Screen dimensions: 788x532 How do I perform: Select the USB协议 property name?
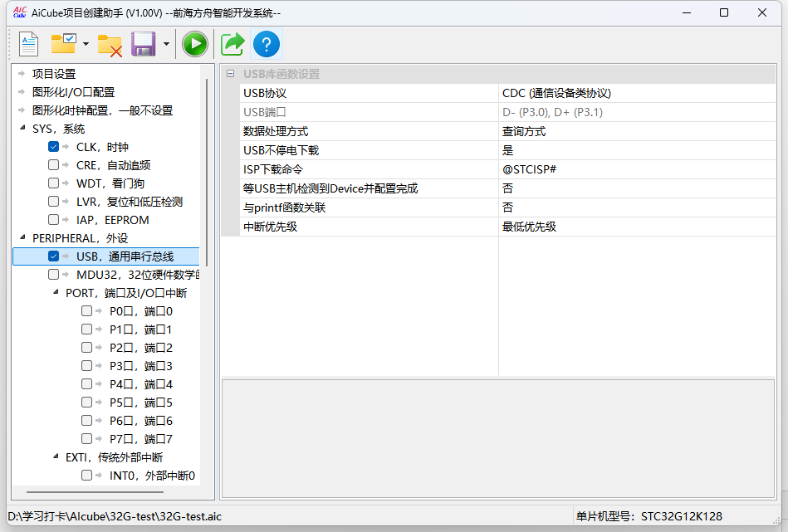point(265,93)
